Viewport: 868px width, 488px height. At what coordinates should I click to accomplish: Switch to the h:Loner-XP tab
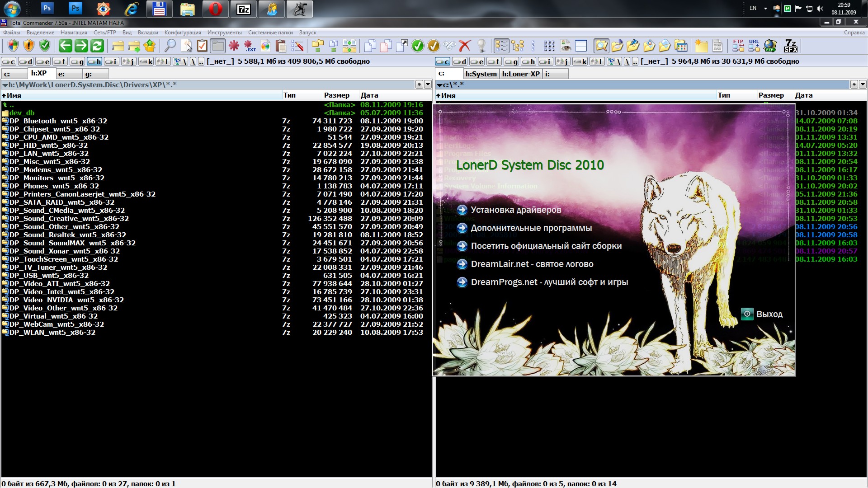pos(520,74)
